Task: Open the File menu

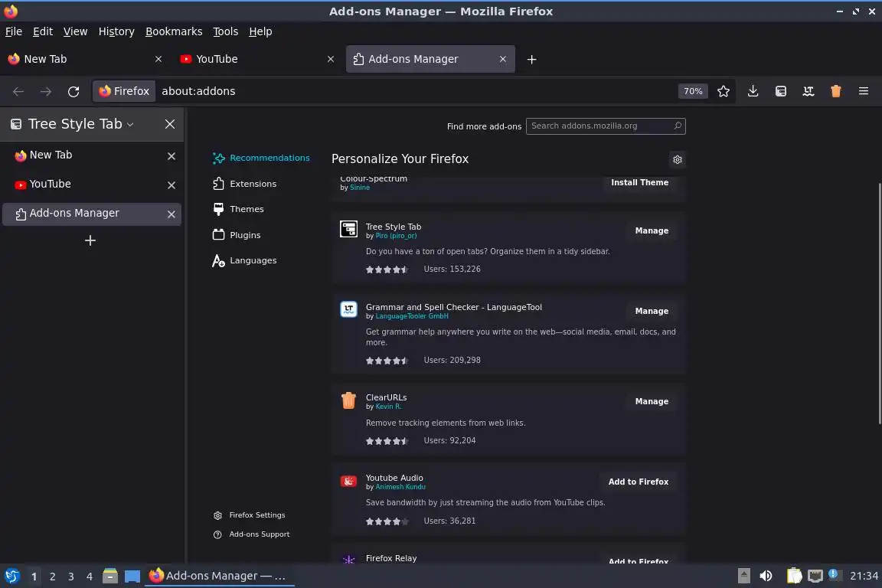Action: coord(14,31)
